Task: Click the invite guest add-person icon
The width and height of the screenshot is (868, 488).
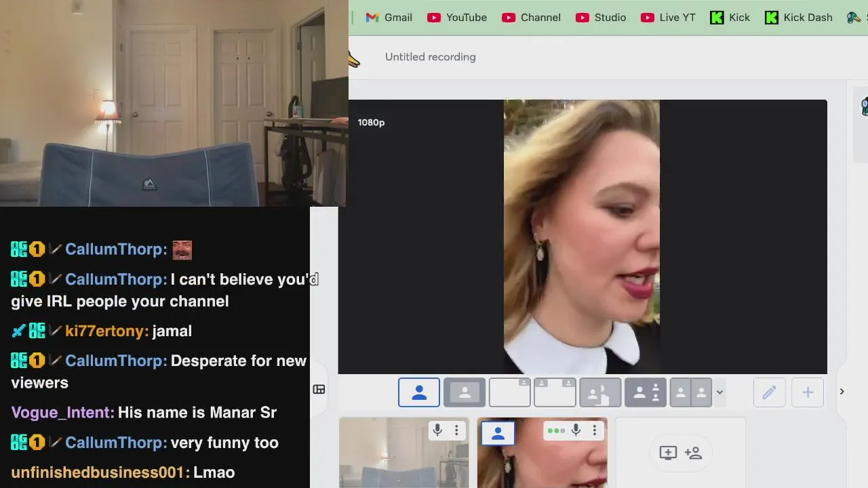Action: pyautogui.click(x=693, y=453)
